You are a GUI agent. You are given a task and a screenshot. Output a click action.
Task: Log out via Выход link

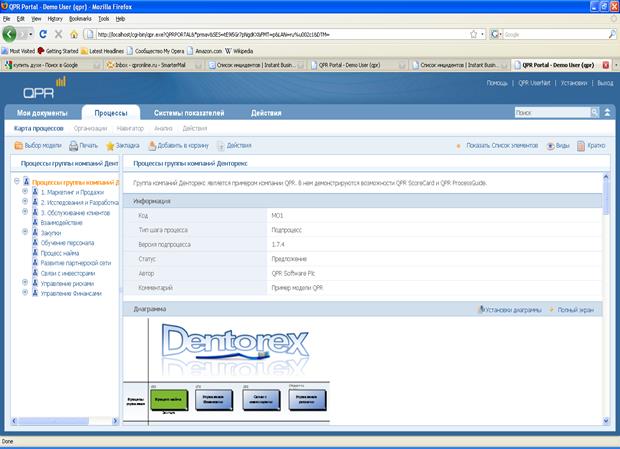pyautogui.click(x=605, y=83)
